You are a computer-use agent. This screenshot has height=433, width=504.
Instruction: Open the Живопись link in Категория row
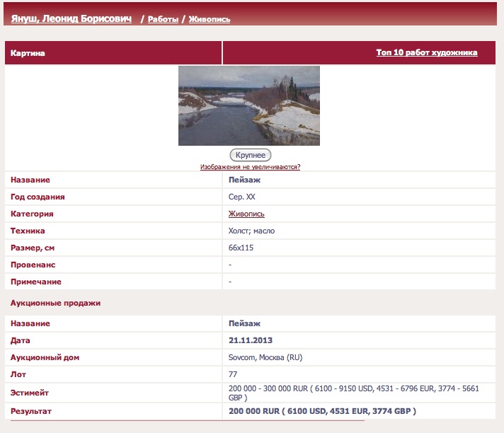pos(246,214)
